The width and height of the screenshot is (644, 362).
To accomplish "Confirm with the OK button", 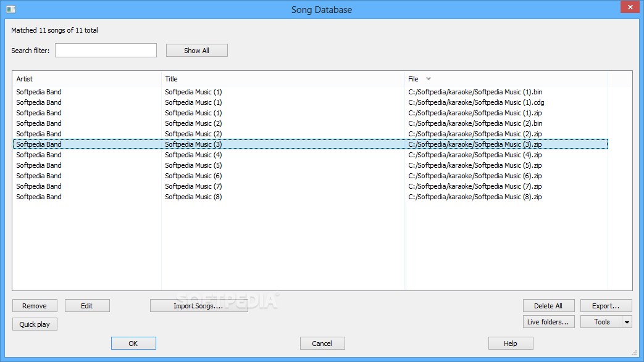I will tap(133, 343).
